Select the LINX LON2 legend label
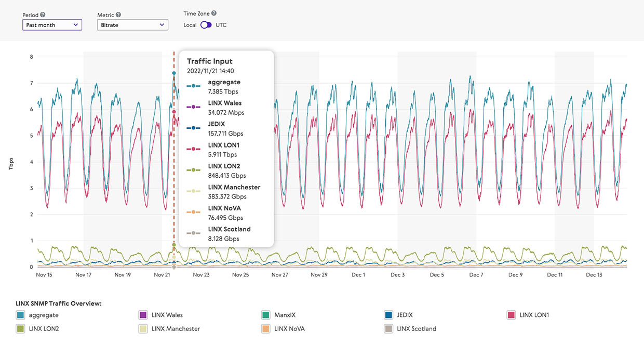 (x=44, y=328)
